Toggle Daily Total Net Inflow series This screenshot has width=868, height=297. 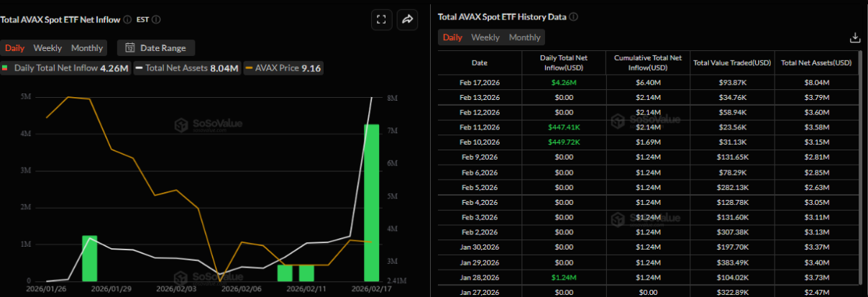[x=66, y=68]
